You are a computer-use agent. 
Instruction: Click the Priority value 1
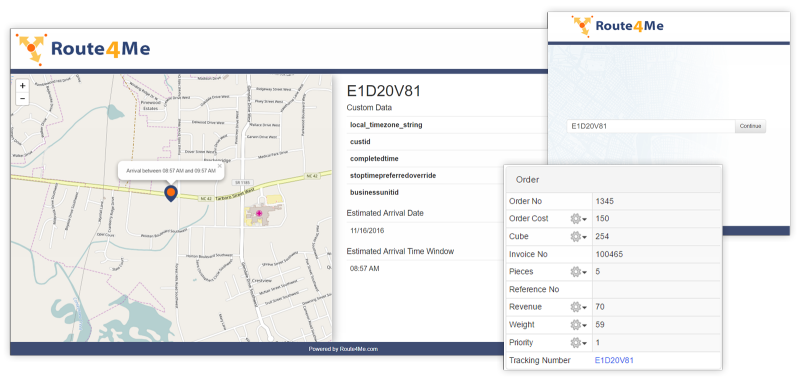point(597,343)
